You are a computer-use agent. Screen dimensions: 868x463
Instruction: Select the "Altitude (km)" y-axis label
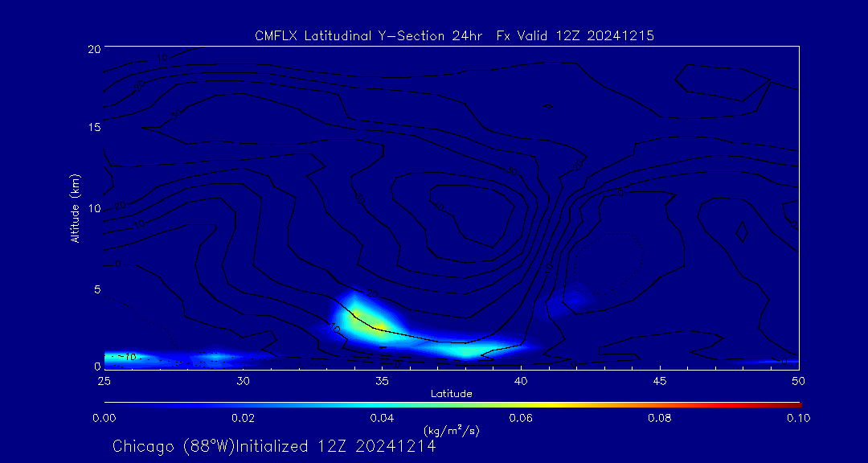tap(76, 207)
